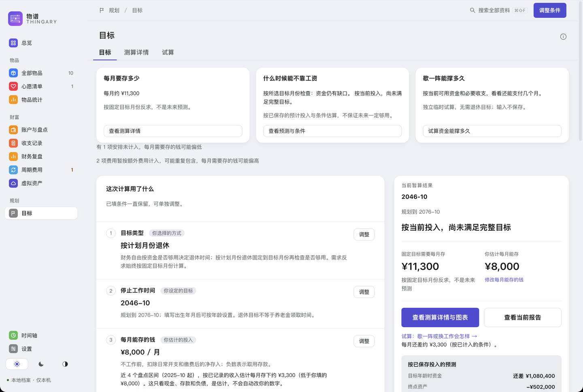Click 查看预测与条件 button
The height and width of the screenshot is (392, 583).
[332, 131]
